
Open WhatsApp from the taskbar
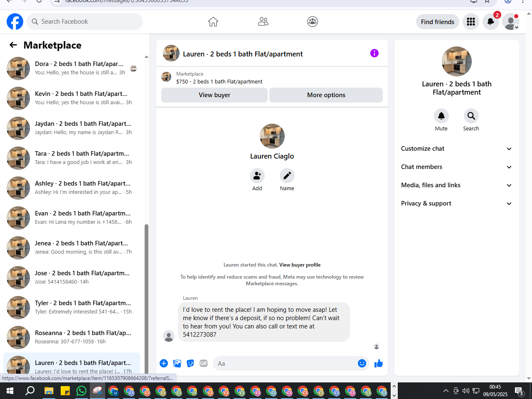(x=81, y=391)
